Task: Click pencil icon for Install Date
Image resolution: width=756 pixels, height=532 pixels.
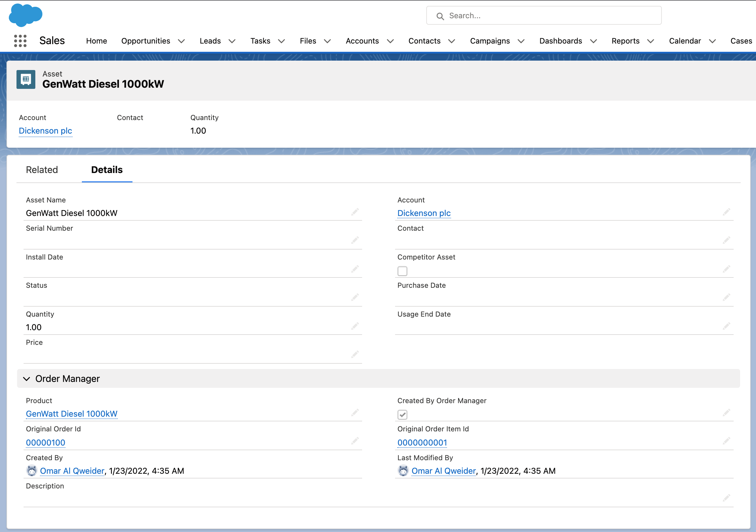Action: coord(355,269)
